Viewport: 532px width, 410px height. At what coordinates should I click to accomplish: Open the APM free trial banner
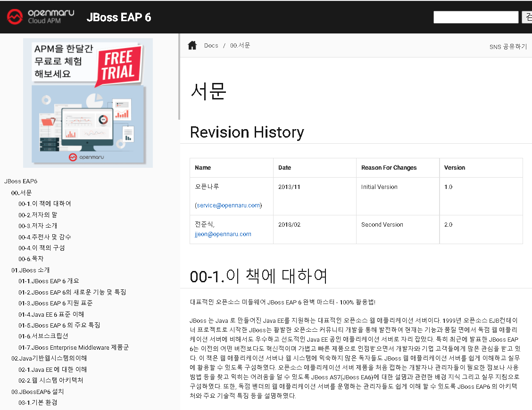click(88, 103)
